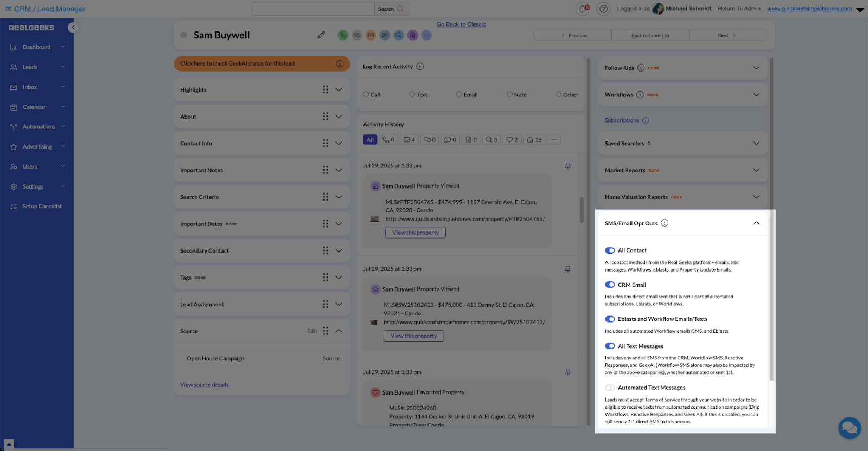Open the account dropdown arrow at top right
This screenshot has height=451, width=868.
[x=860, y=10]
